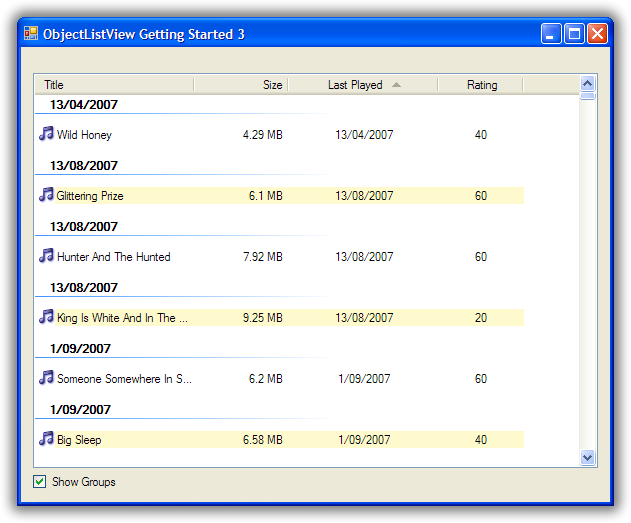The width and height of the screenshot is (631, 523).
Task: Click the vertical scrollbar thumb
Action: [x=588, y=97]
